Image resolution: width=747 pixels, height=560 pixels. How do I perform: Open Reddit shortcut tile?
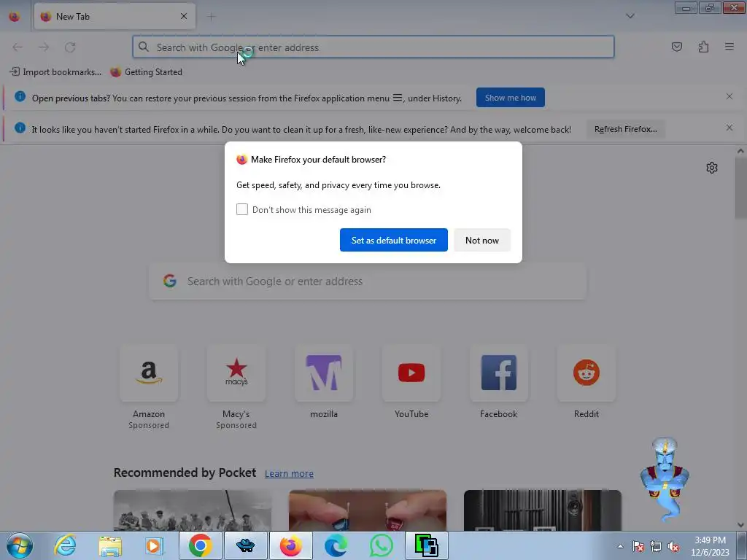tap(586, 373)
